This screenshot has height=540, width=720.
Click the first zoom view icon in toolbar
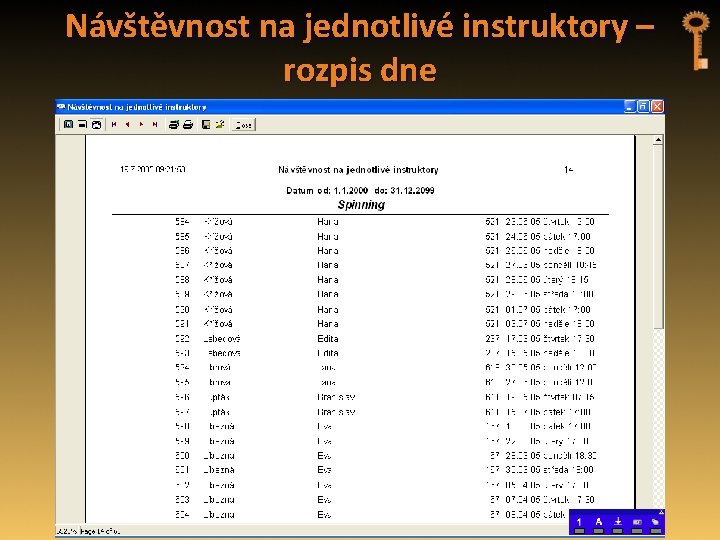[68, 124]
